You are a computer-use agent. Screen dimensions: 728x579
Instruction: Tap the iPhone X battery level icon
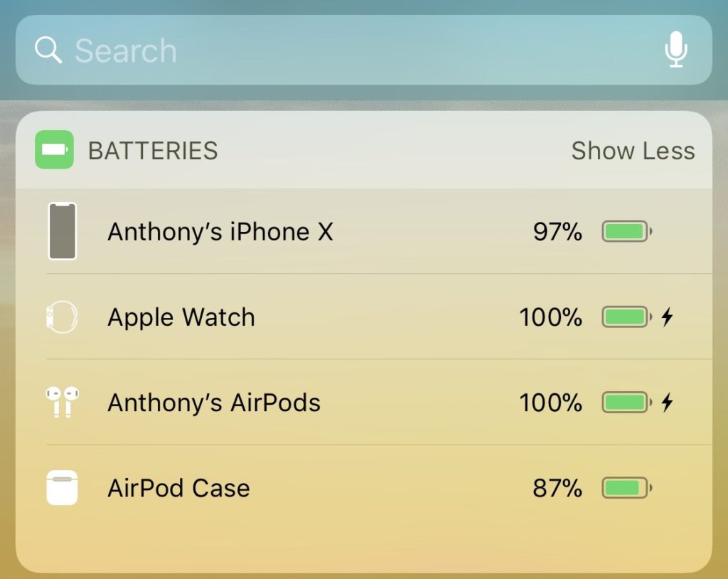coord(626,231)
